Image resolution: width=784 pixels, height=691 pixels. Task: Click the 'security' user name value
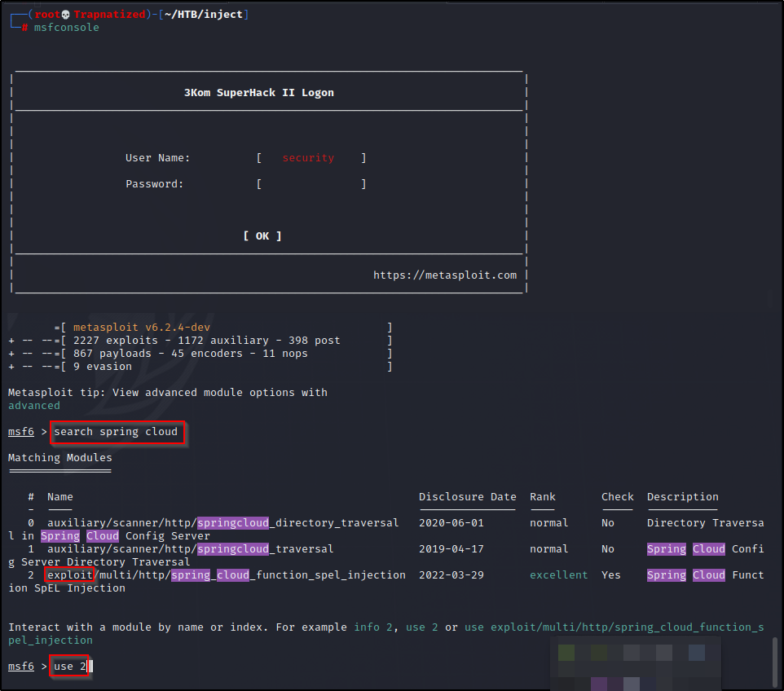coord(308,158)
